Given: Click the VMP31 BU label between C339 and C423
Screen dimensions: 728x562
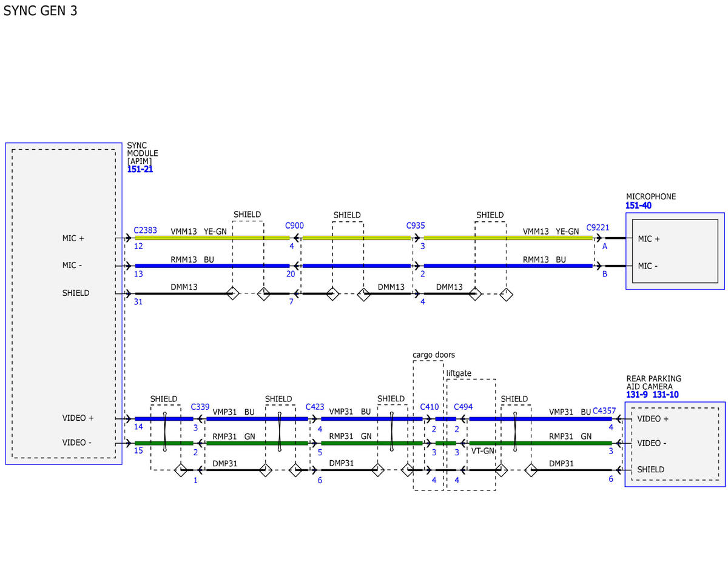Looking at the screenshot, I should [x=234, y=412].
